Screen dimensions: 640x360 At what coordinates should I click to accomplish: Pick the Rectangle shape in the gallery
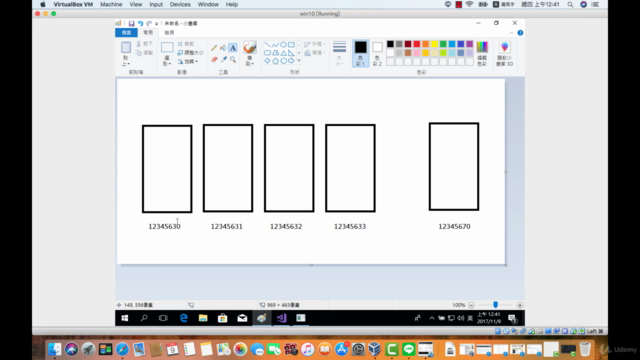point(291,44)
